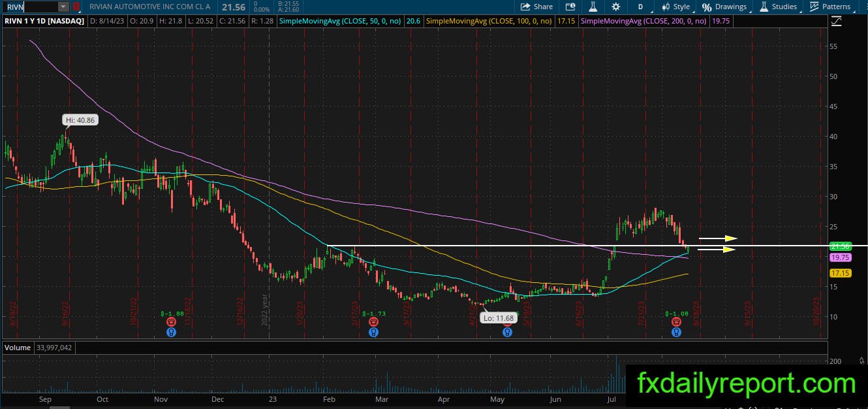Click the May lightbulb event icon
The height and width of the screenshot is (409, 868).
pyautogui.click(x=507, y=332)
